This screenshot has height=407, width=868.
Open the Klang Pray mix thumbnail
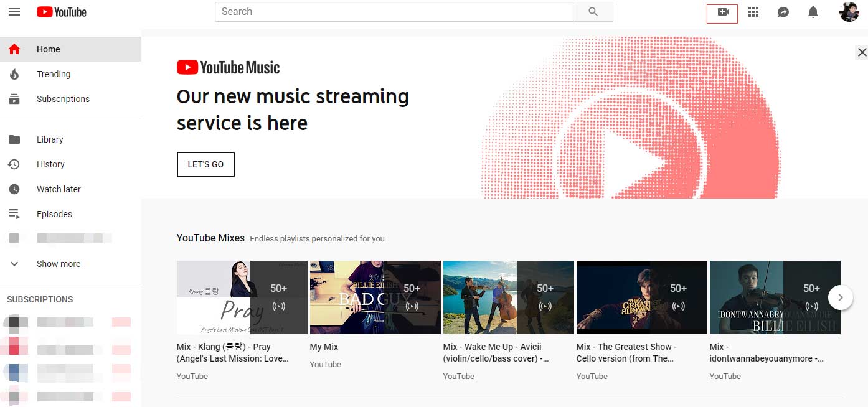click(x=242, y=297)
